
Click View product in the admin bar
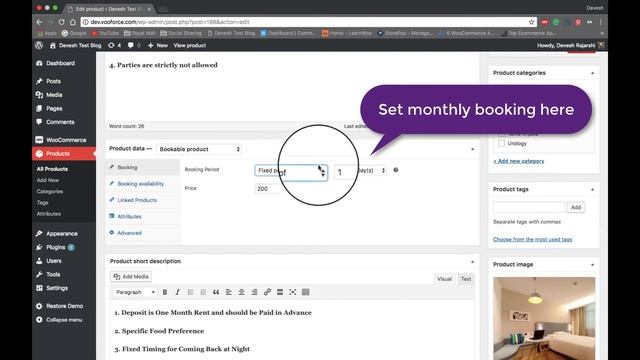[189, 45]
